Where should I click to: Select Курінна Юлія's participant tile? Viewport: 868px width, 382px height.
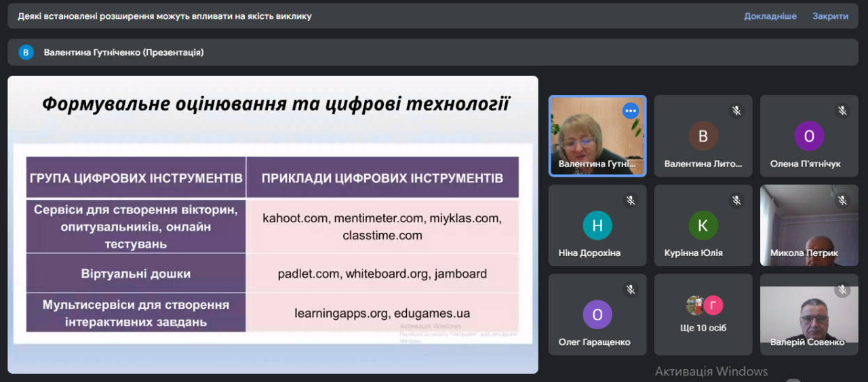point(703,225)
